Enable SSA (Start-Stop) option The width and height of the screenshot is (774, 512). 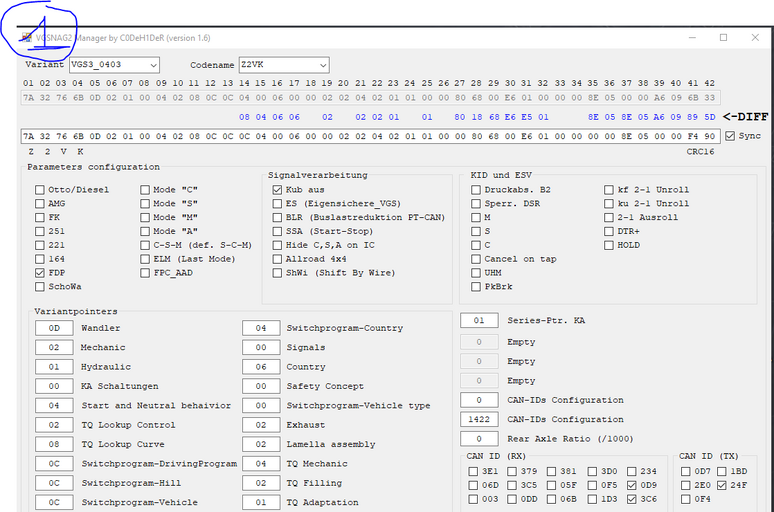coord(277,231)
